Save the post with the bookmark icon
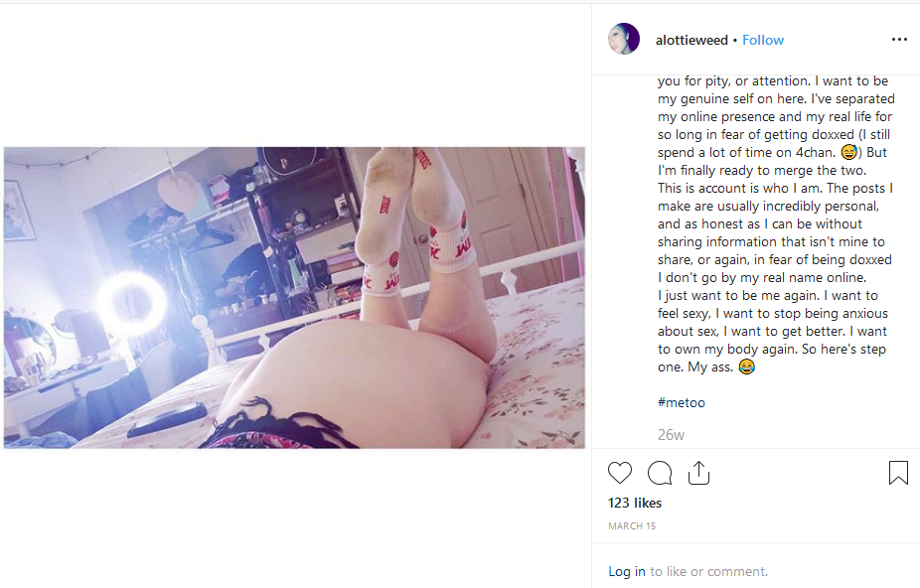 click(898, 473)
